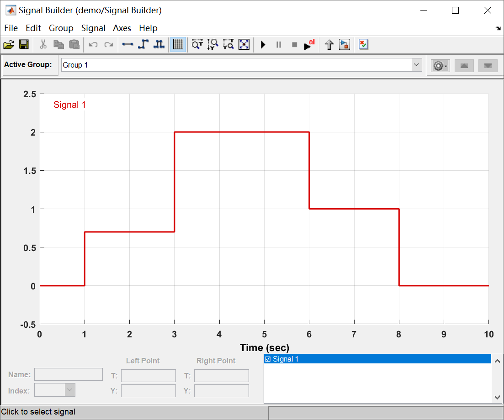Add a constant signal from the toolbar

[x=127, y=44]
